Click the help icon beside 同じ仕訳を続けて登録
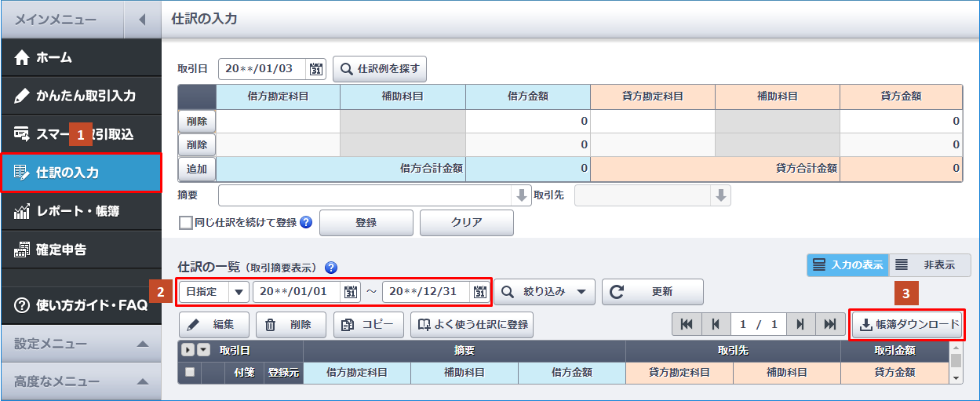 tap(306, 222)
